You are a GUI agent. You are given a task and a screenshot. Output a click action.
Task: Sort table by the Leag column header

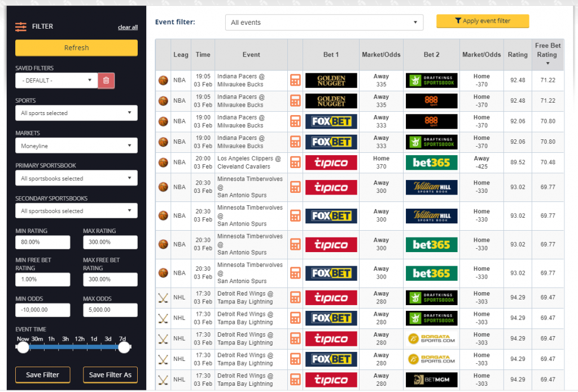(181, 55)
